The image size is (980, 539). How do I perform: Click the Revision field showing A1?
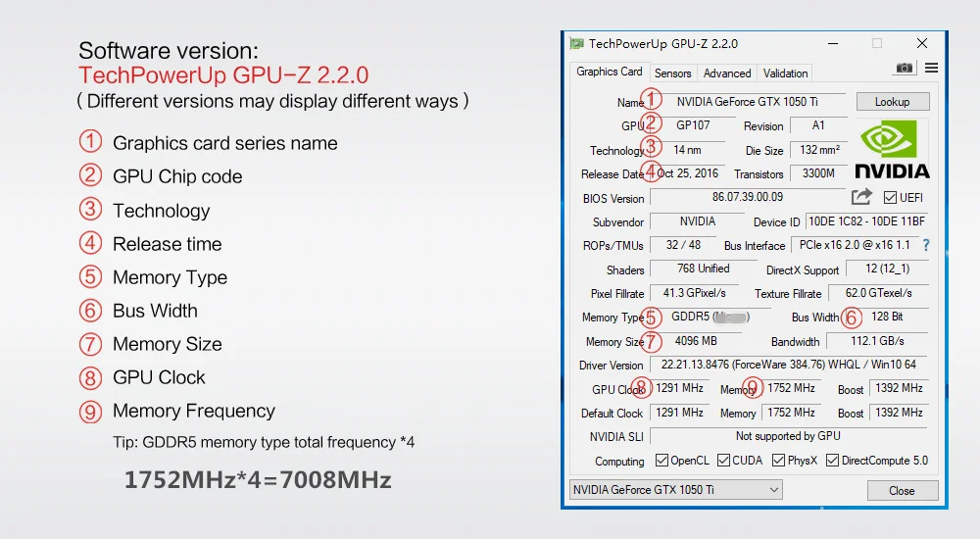[818, 125]
